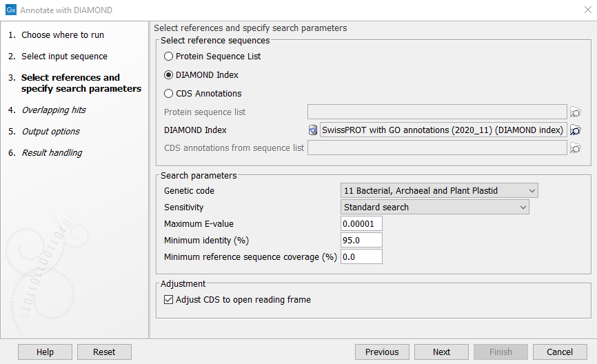
Task: Cancel the Annotate with DIAMOND wizard
Action: pos(560,352)
